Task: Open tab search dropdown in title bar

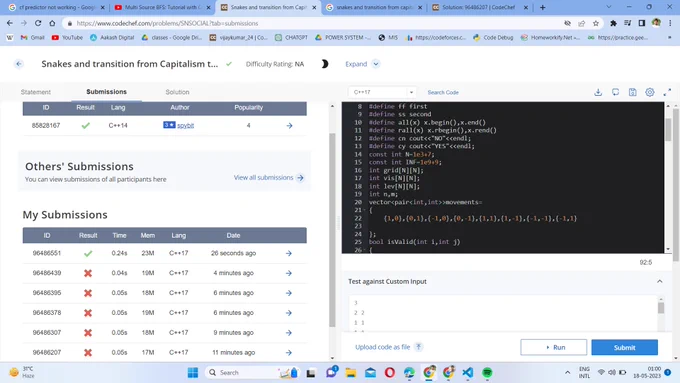Action: click(x=609, y=7)
